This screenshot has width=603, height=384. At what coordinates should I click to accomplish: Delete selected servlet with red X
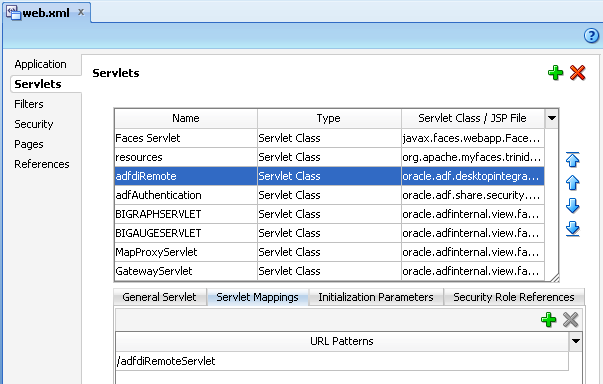[x=578, y=73]
